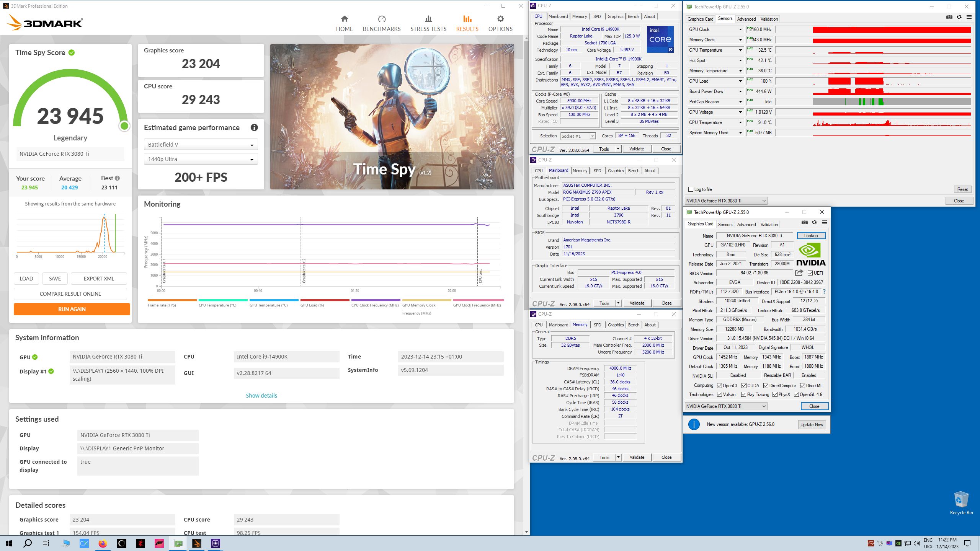The width and height of the screenshot is (980, 551).
Task: Click camera icon in GPU-Z Graphics Card window
Action: [x=804, y=222]
